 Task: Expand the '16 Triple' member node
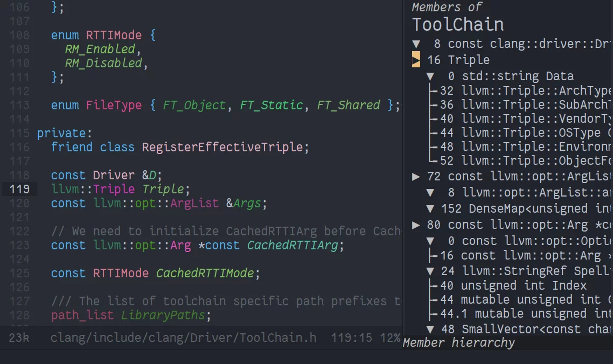(x=416, y=60)
